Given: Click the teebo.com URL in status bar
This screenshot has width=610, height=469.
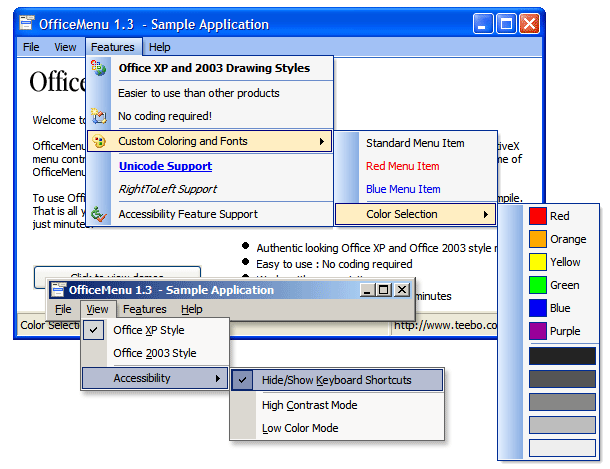Looking at the screenshot, I should point(445,325).
